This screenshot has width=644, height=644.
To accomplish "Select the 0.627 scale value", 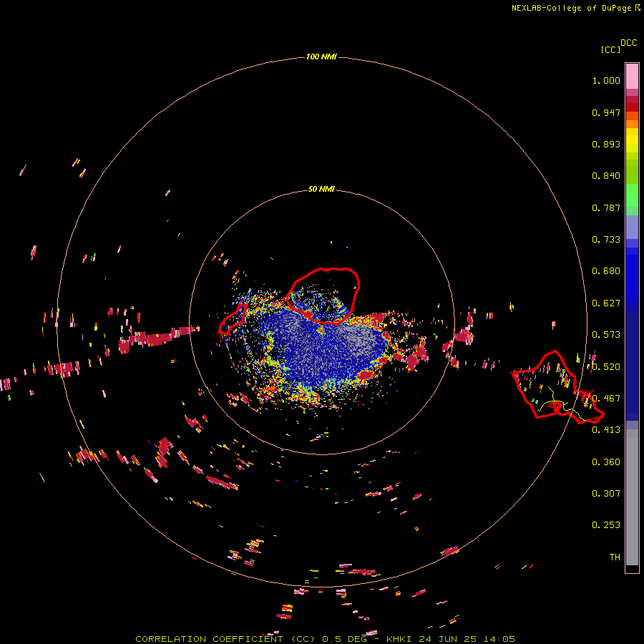I will [606, 303].
